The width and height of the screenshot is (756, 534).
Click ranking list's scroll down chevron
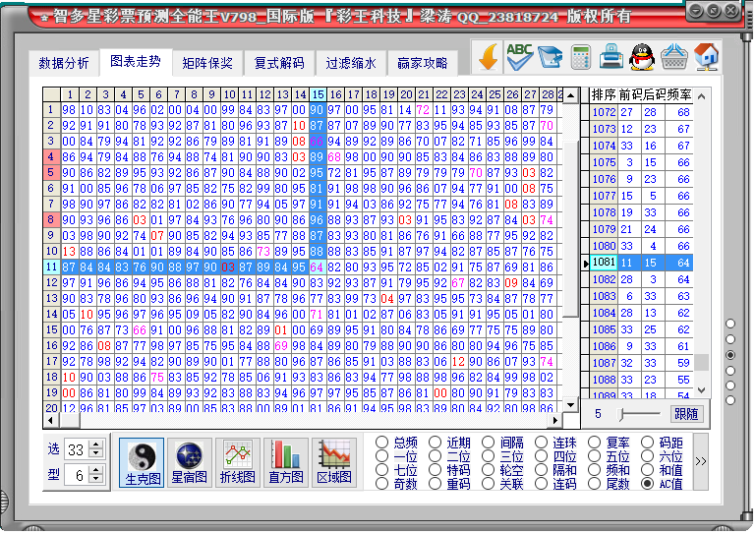coord(702,390)
